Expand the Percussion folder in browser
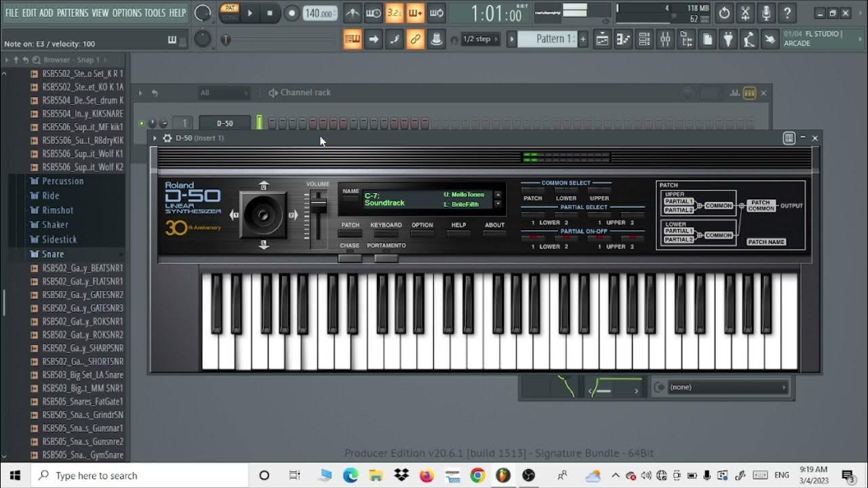Viewport: 868px width, 488px height. (62, 181)
